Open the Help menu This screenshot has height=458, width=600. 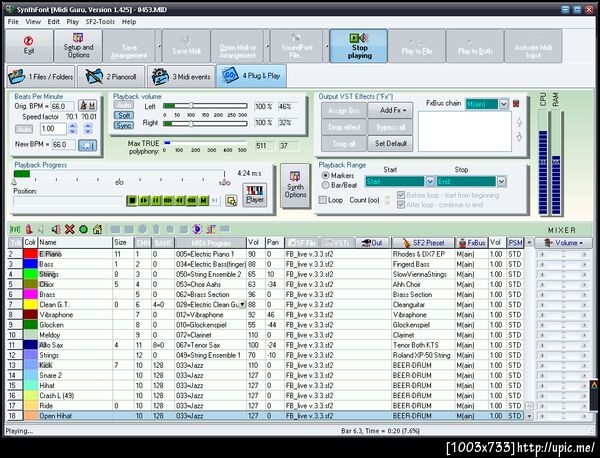[x=129, y=22]
